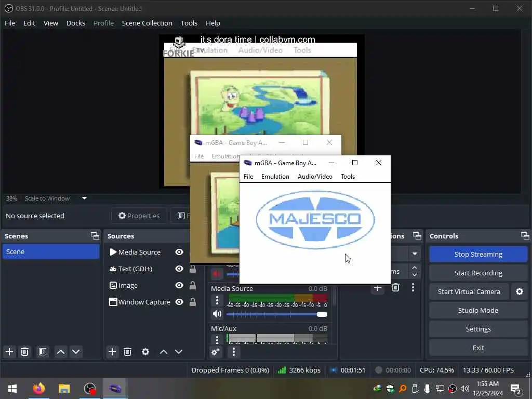
Task: Open OBS Edit menu
Action: 29,23
